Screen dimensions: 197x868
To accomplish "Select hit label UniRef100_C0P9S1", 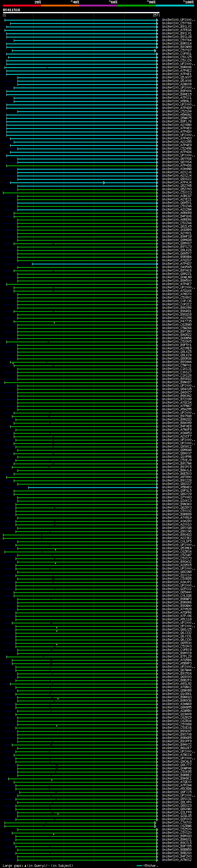I will [x=177, y=54].
